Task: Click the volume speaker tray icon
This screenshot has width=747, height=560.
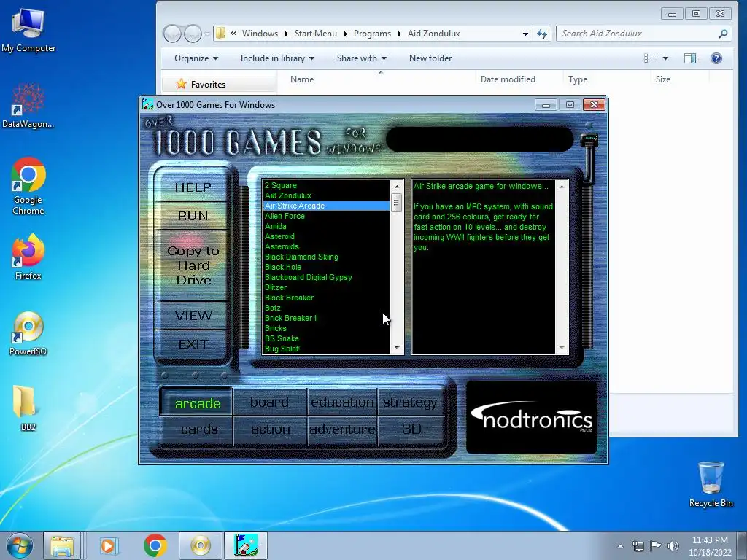Action: pos(673,546)
